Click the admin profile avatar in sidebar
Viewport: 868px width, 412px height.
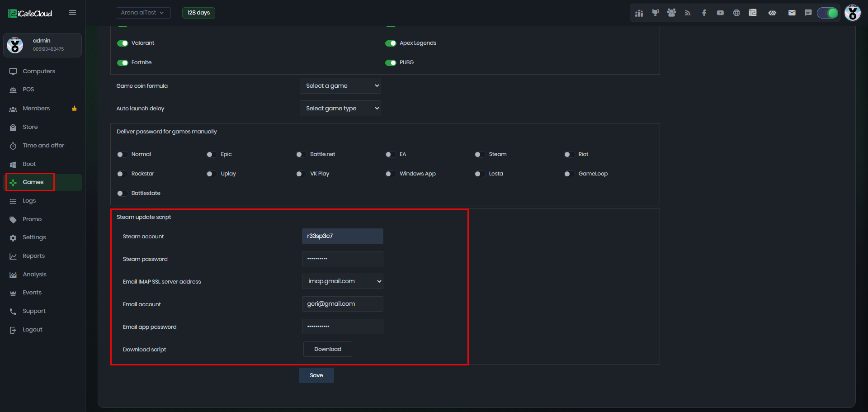click(x=15, y=45)
